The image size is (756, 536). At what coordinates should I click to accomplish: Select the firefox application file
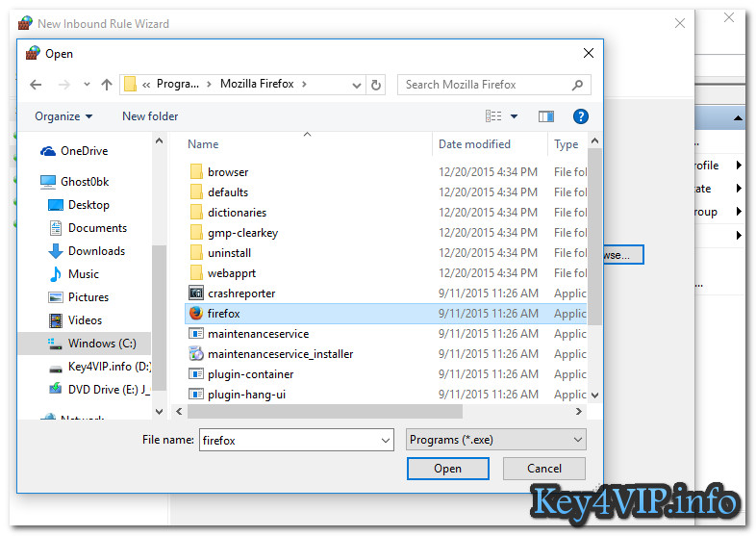386,314
